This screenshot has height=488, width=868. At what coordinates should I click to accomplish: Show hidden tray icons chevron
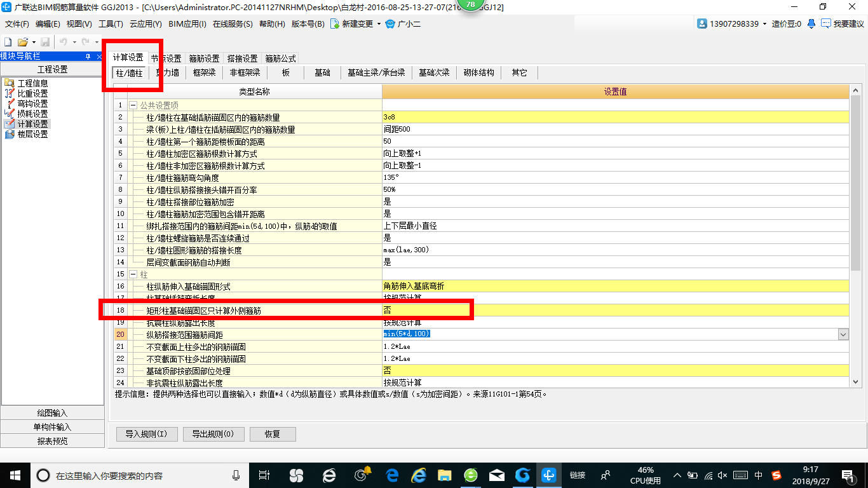tap(676, 475)
